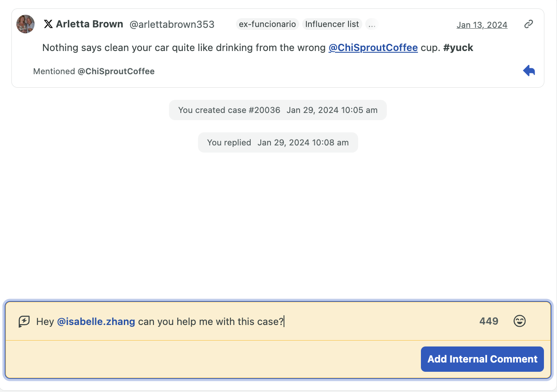Select the Influencer list tag
Screen dimensions: 557x392
click(x=332, y=24)
